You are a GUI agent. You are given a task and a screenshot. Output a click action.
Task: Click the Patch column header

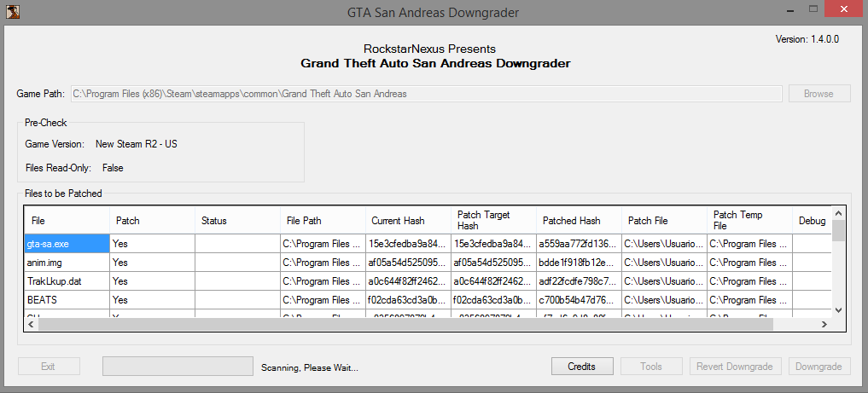[152, 221]
